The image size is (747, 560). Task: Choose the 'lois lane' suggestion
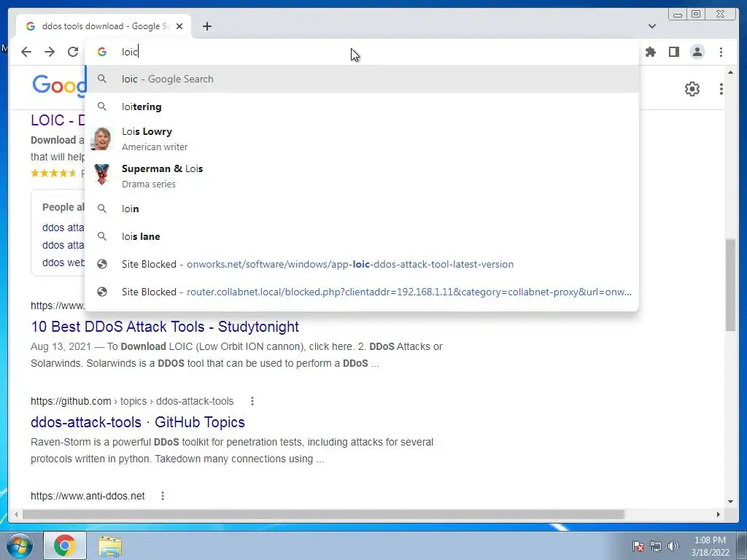pos(362,236)
